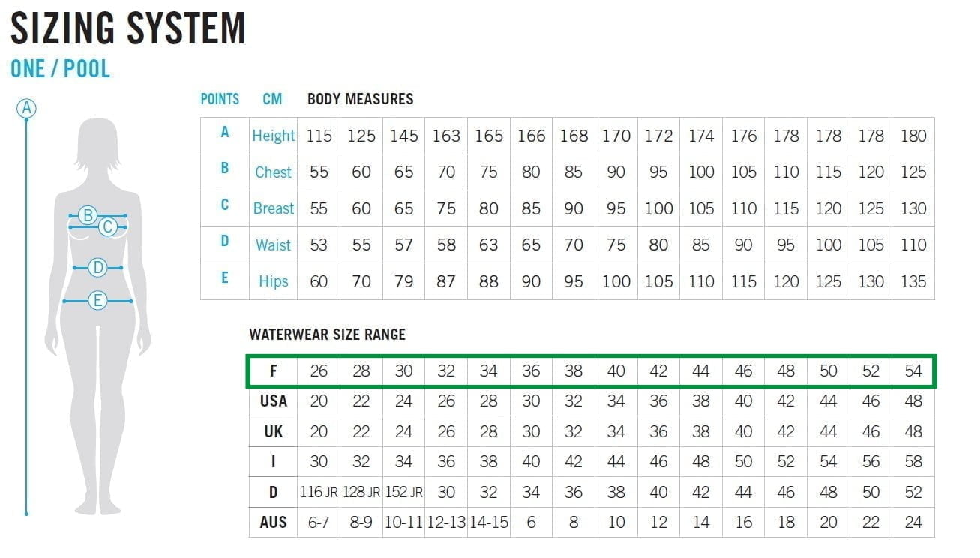Click the SIZING SYSTEM heading
Image resolution: width=980 pixels, height=558 pixels.
tap(127, 28)
